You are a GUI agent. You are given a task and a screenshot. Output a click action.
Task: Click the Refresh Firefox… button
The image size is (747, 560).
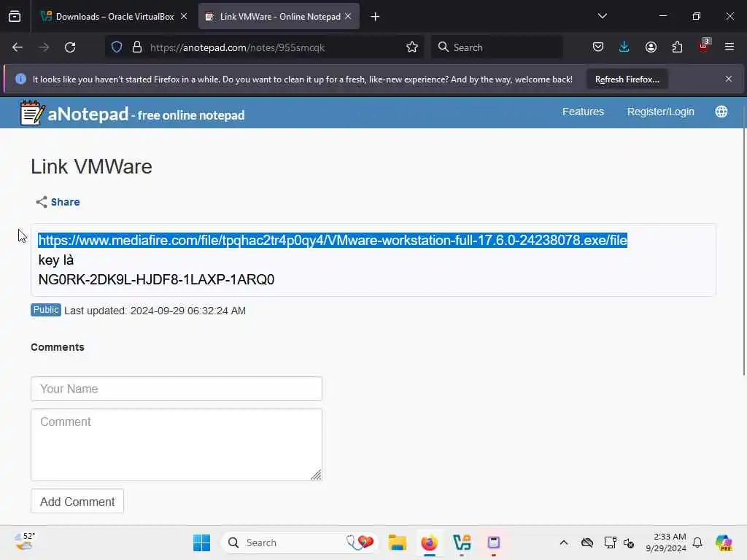click(x=627, y=79)
